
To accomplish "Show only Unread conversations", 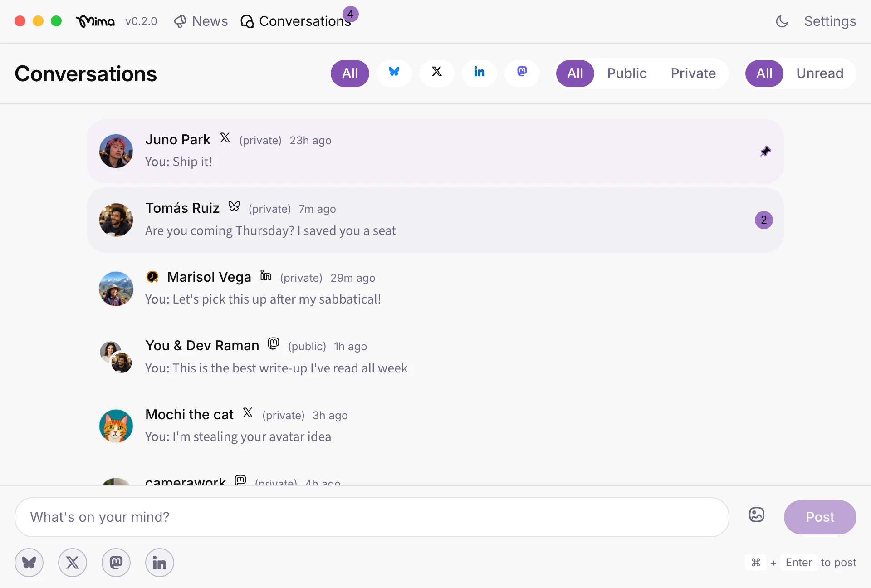I will coord(820,73).
